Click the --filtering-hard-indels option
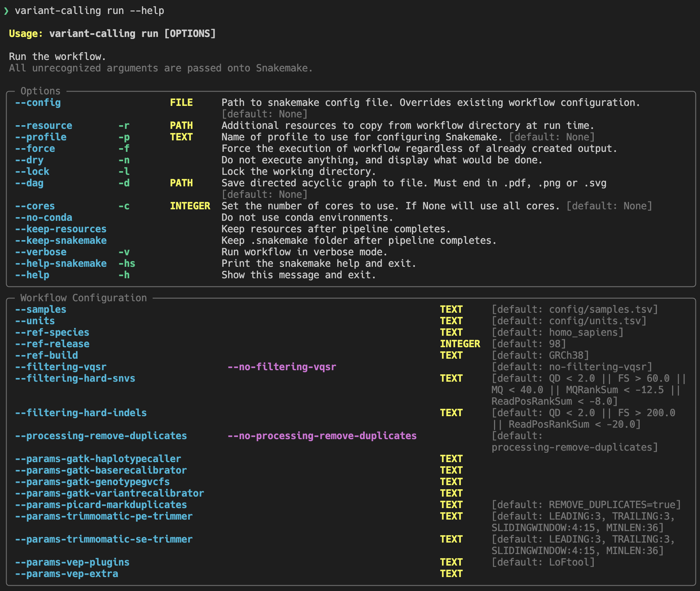 click(81, 413)
